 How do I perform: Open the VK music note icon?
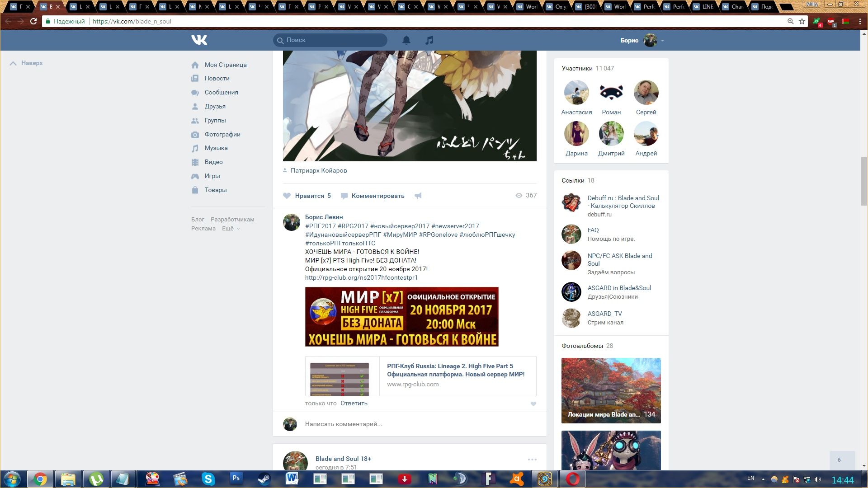coord(429,40)
